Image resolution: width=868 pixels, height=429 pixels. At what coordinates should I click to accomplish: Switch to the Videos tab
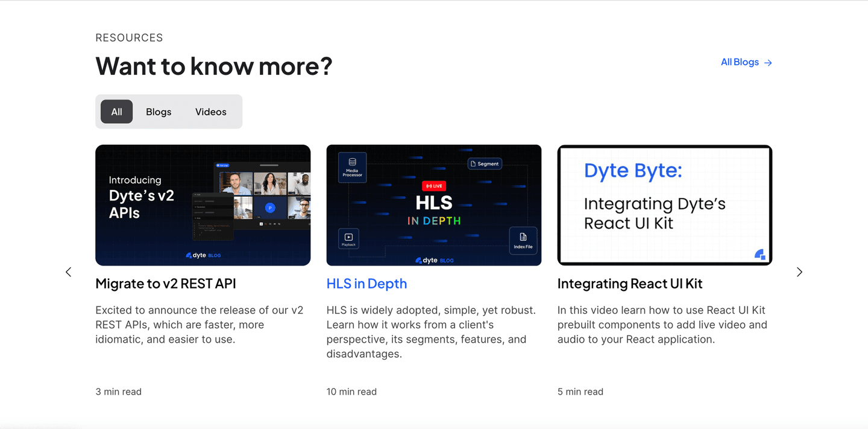[x=211, y=112]
